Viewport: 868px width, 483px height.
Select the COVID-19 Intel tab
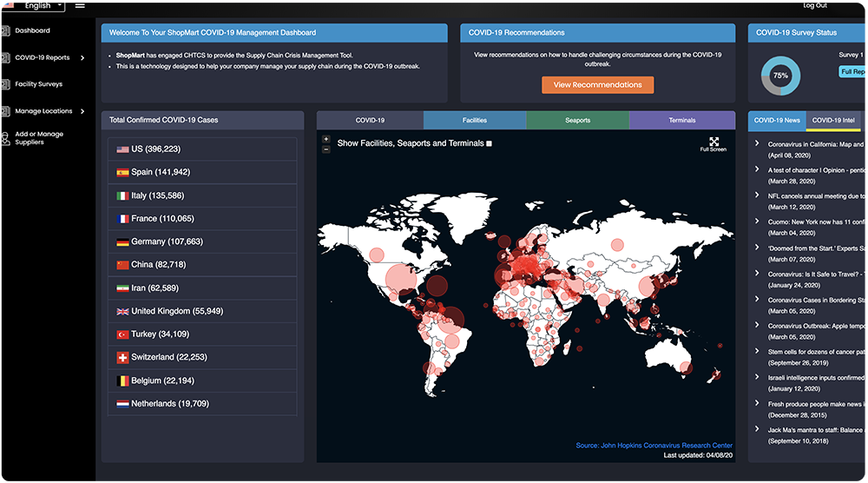click(x=833, y=120)
